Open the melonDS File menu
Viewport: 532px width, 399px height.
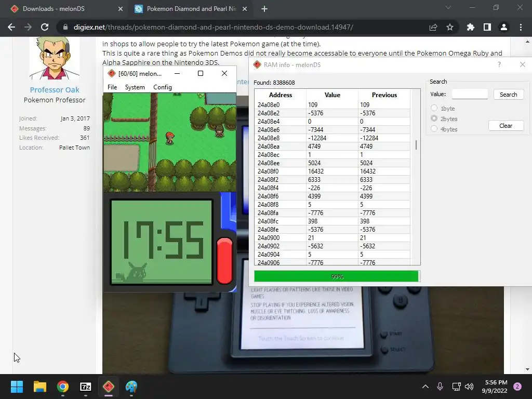click(x=112, y=87)
